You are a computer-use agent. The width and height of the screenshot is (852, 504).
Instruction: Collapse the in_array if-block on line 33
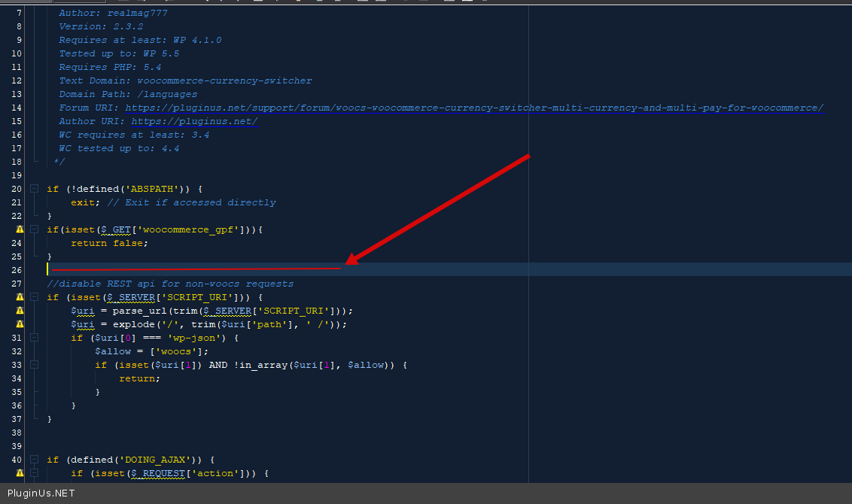click(34, 365)
